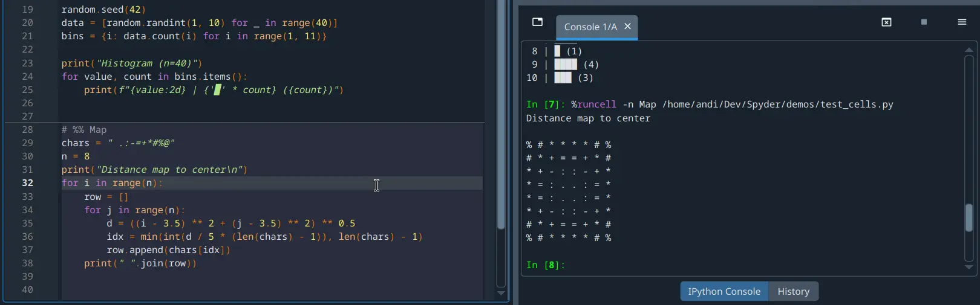Select the Console 1/A tab
The image size is (980, 305).
pyautogui.click(x=597, y=27)
